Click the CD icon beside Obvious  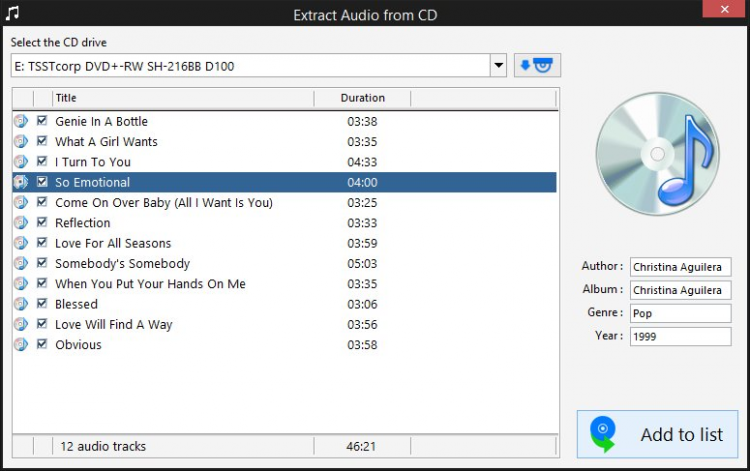point(21,345)
